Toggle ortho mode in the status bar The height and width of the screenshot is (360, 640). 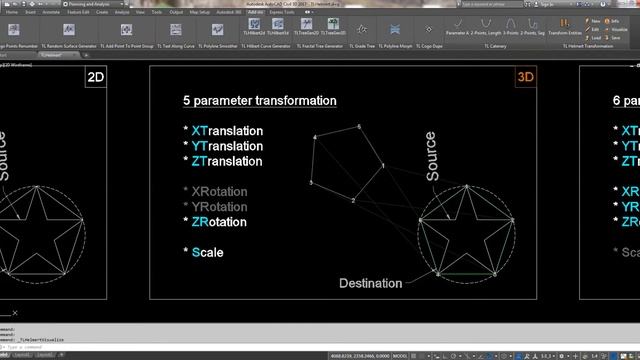(445, 356)
